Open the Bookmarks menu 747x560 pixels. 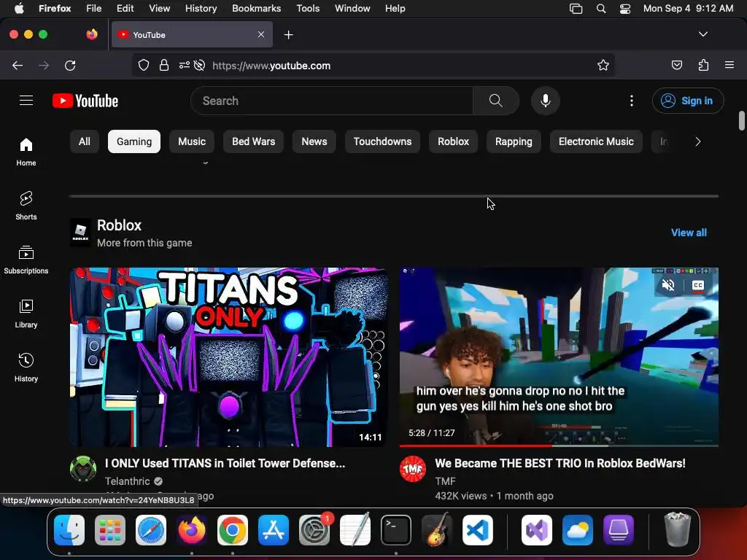(x=256, y=8)
